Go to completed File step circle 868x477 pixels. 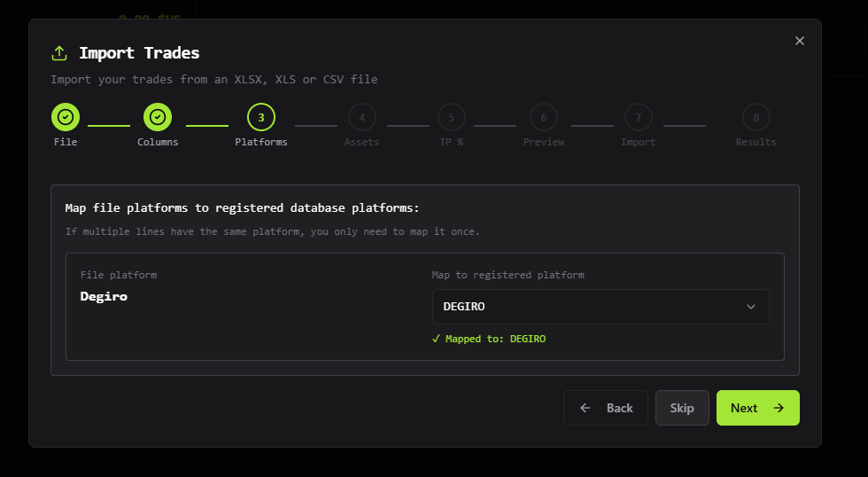pos(66,117)
